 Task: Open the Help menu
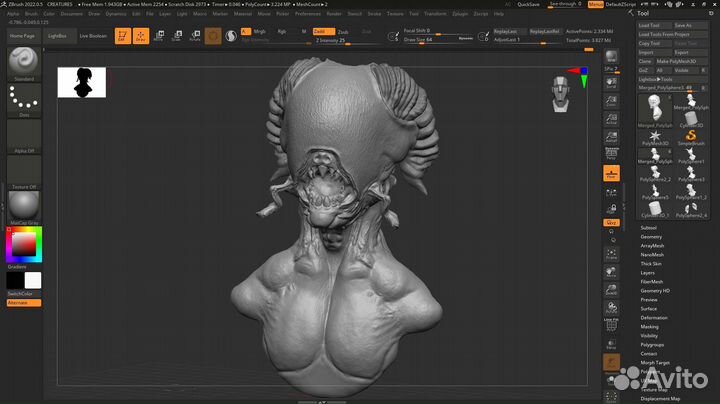(x=499, y=14)
